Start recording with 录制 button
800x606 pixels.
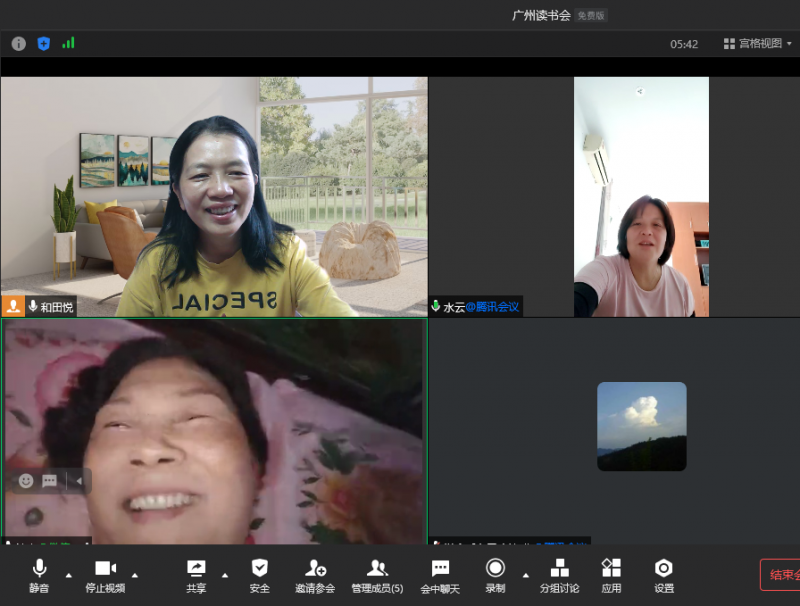pyautogui.click(x=495, y=575)
